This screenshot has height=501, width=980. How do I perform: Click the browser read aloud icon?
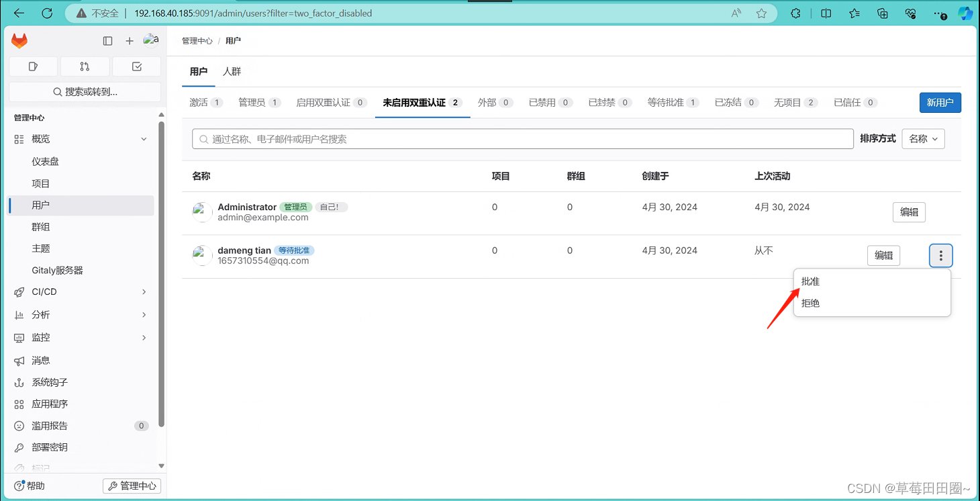(x=736, y=13)
